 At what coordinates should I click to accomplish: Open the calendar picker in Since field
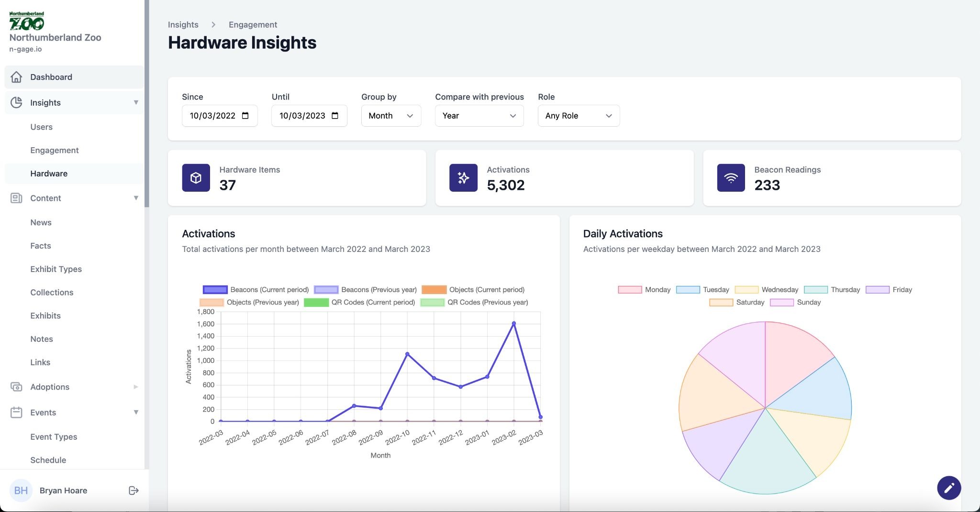tap(245, 116)
